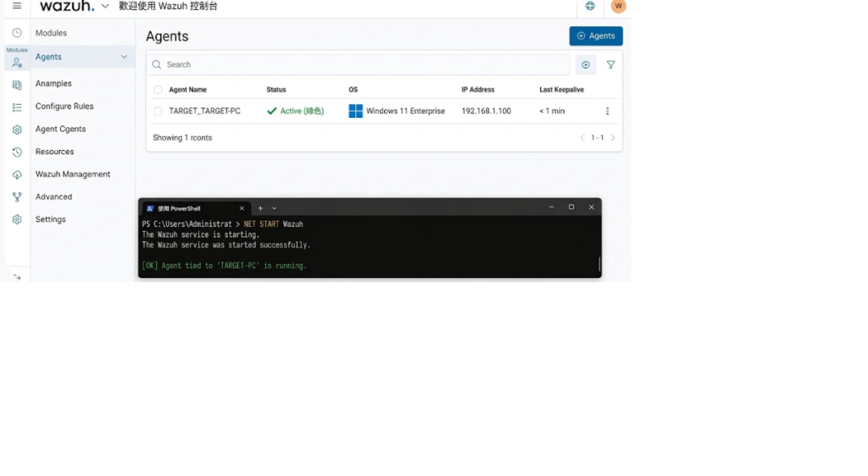
Task: Click the 192.168.1.100 IP address
Action: (487, 111)
